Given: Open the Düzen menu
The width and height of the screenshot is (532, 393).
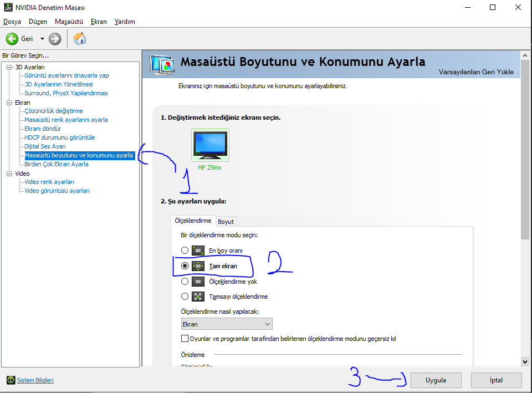Looking at the screenshot, I should click(x=38, y=22).
